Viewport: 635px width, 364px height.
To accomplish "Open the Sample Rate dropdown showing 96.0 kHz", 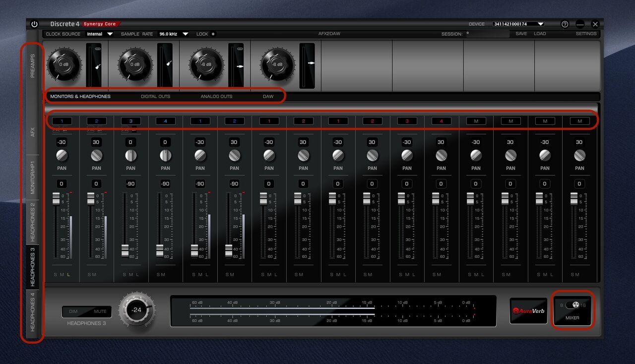I will tap(173, 34).
